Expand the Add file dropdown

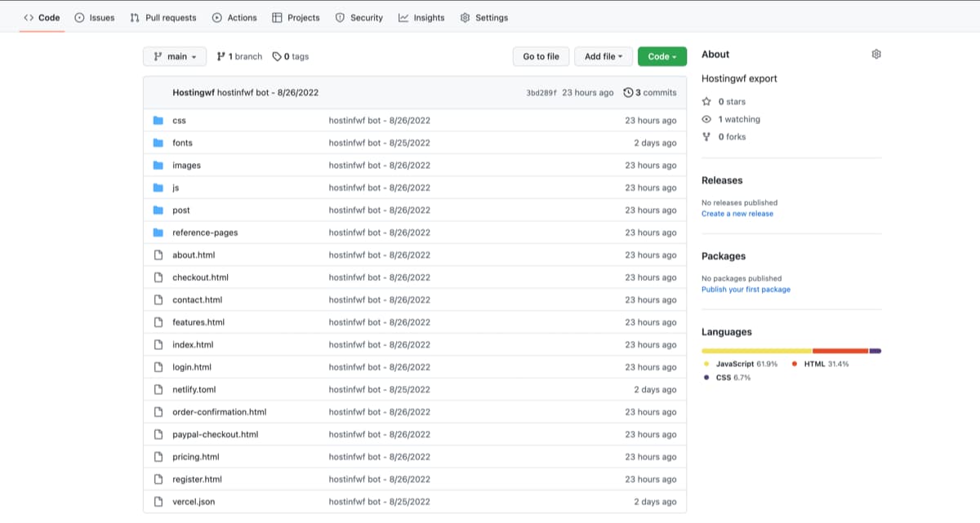(x=603, y=56)
